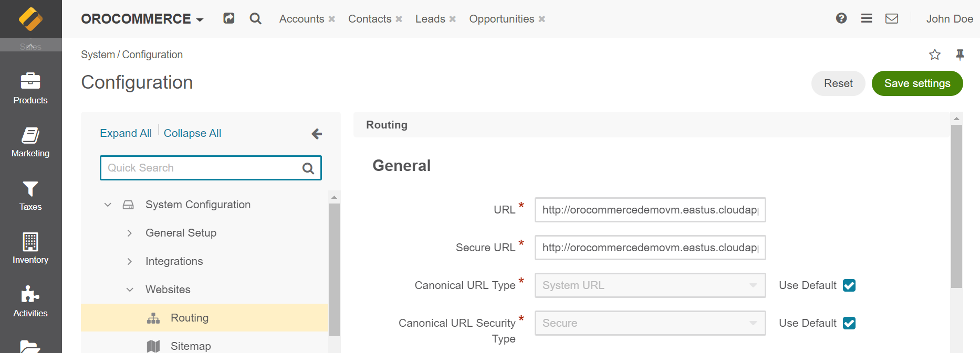980x353 pixels.
Task: Expand the General Setup tree node
Action: pos(130,233)
